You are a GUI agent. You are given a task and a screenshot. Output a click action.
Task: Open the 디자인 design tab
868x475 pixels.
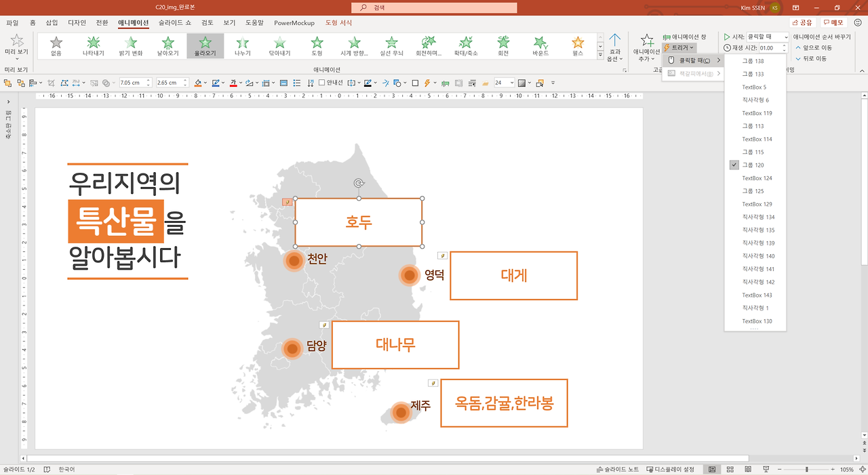coord(77,22)
